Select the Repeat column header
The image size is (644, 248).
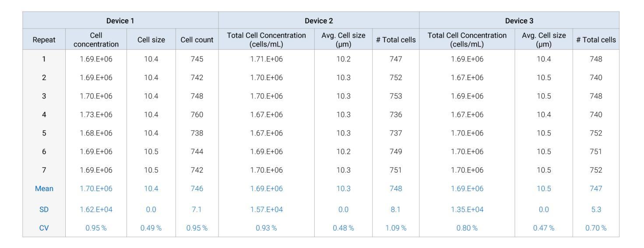tap(44, 40)
